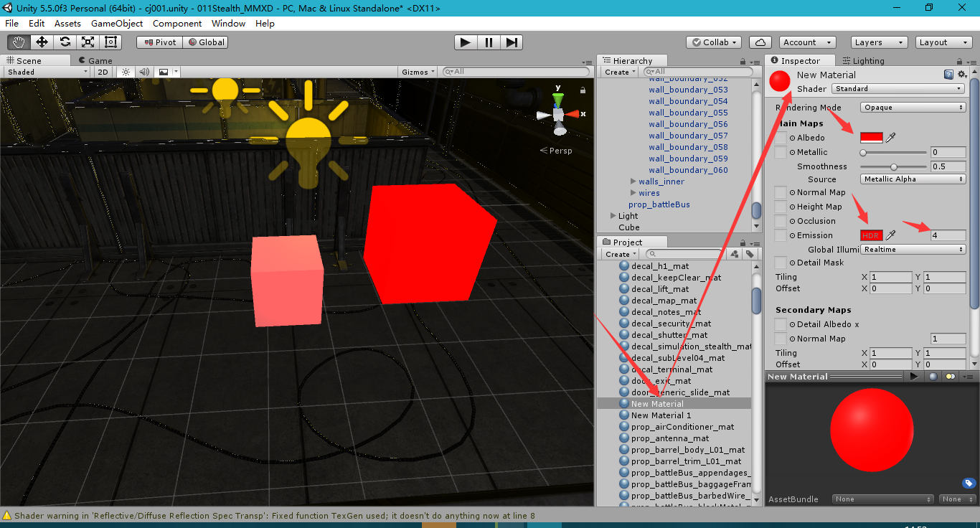Select the Move tool

[x=42, y=42]
